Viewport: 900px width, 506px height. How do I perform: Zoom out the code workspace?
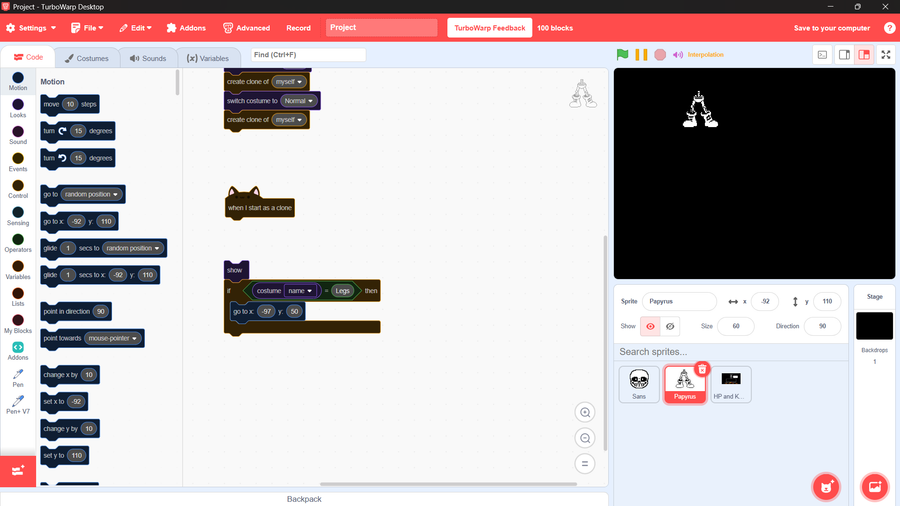pyautogui.click(x=585, y=438)
